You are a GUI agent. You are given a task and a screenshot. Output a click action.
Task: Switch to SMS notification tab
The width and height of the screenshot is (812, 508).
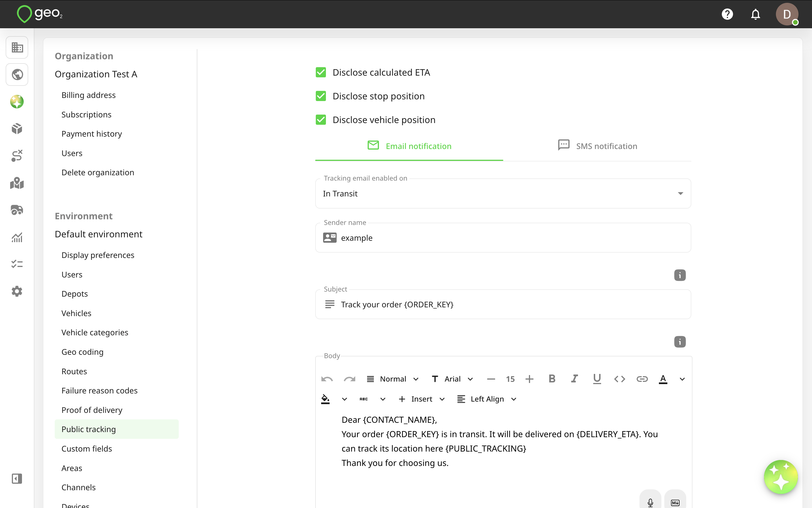click(597, 146)
